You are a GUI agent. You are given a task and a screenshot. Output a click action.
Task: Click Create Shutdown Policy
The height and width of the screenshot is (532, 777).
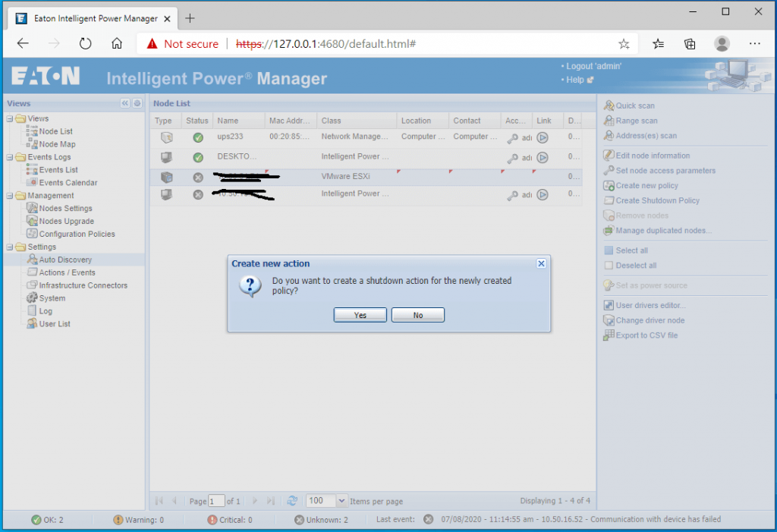tap(658, 201)
